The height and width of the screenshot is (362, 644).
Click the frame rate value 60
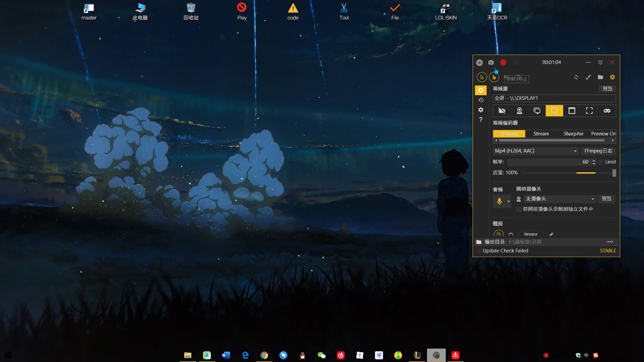[x=585, y=162]
